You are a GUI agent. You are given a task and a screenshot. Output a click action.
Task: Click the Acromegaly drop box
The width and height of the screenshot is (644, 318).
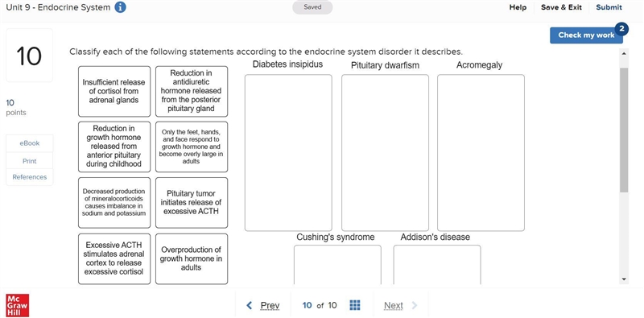coord(481,152)
